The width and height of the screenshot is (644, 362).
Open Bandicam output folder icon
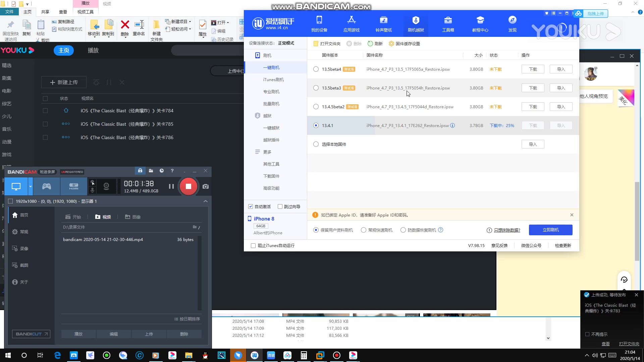click(151, 171)
